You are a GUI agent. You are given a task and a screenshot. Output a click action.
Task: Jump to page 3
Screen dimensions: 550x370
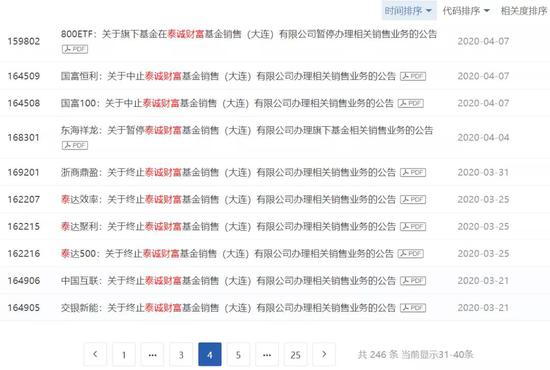tap(181, 354)
